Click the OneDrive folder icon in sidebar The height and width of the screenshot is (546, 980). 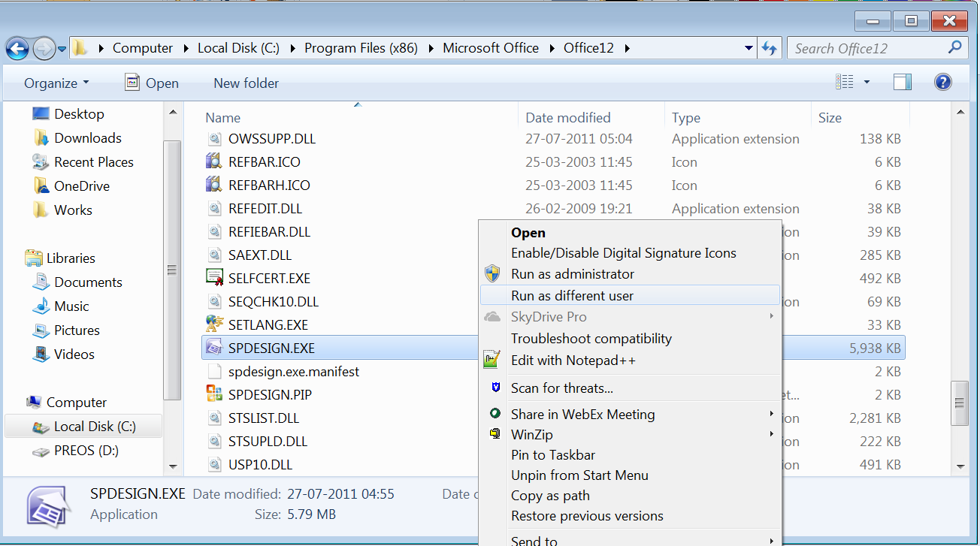click(41, 186)
